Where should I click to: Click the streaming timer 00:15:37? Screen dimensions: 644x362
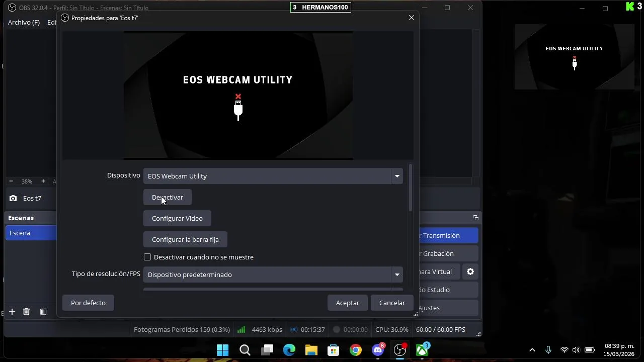pos(313,330)
